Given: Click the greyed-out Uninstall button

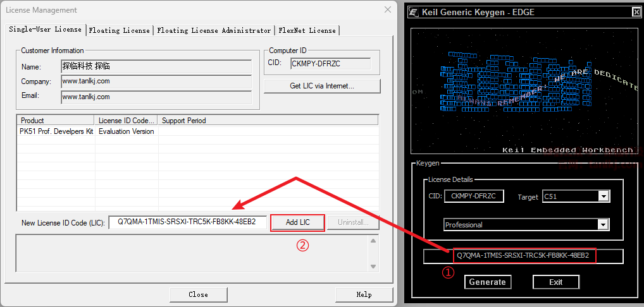Looking at the screenshot, I should (x=353, y=222).
